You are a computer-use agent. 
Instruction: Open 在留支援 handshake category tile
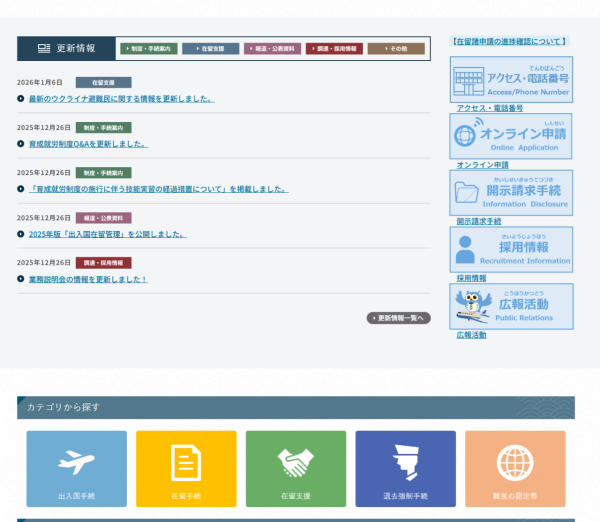296,469
